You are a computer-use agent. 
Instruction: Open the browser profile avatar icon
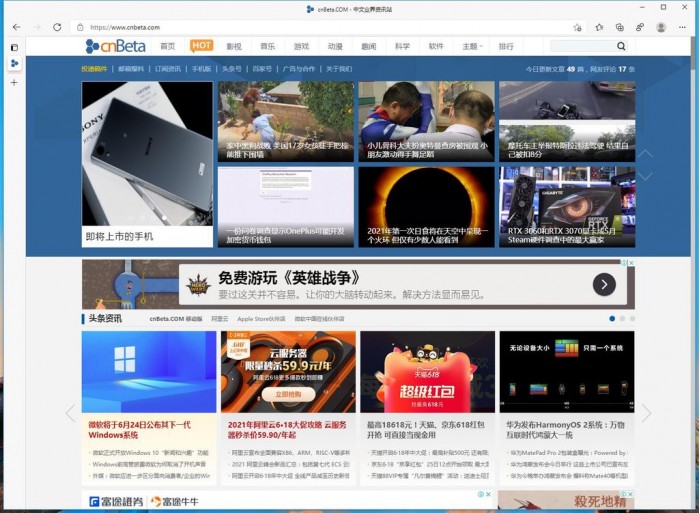pyautogui.click(x=661, y=27)
